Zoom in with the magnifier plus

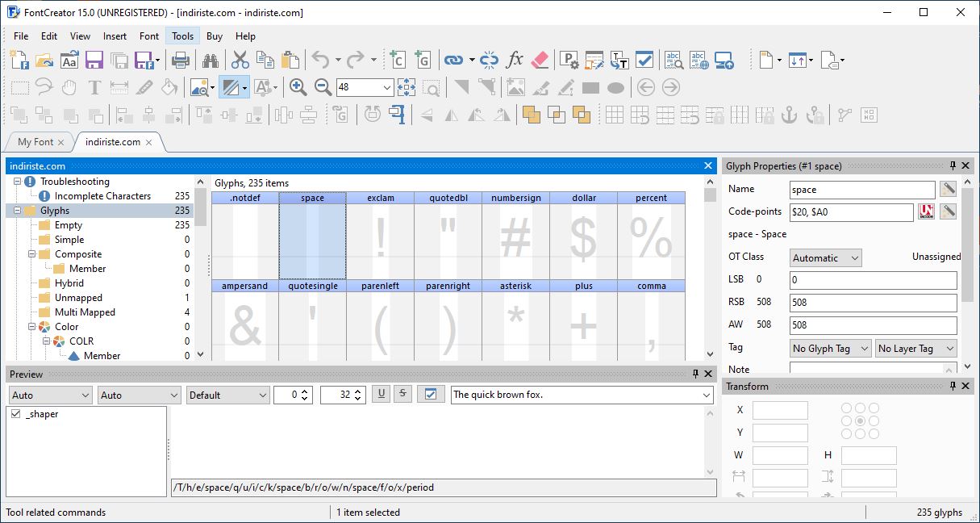point(298,87)
